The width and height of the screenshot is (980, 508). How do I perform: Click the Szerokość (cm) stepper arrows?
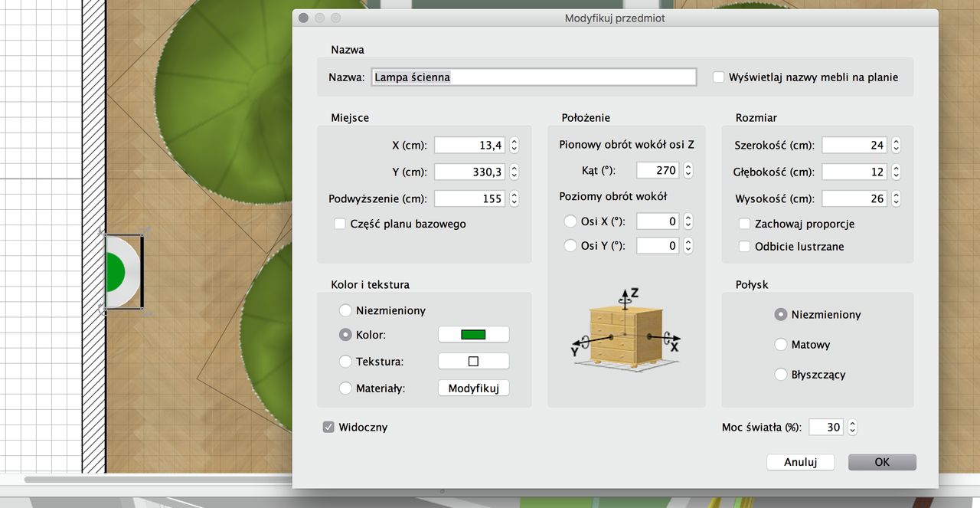pos(896,145)
